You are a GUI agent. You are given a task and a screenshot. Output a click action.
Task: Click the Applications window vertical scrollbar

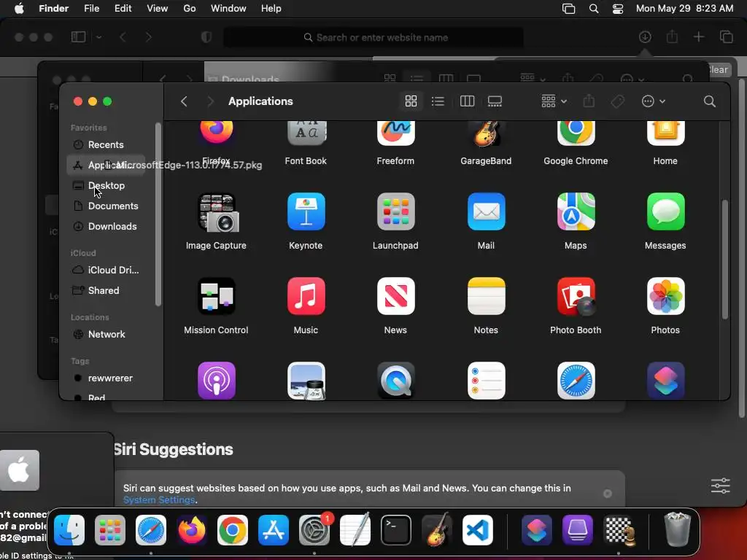click(725, 260)
